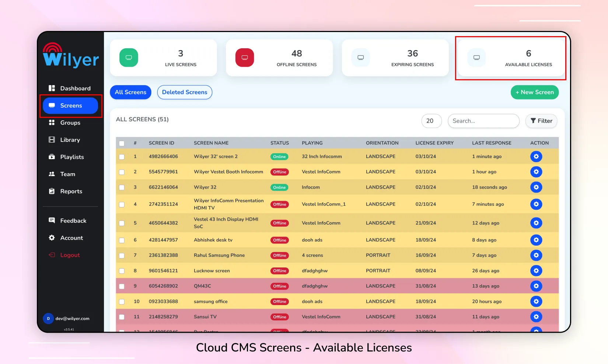Viewport: 608px width, 364px height.
Task: Switch to the Deleted Screens tab
Action: 185,92
